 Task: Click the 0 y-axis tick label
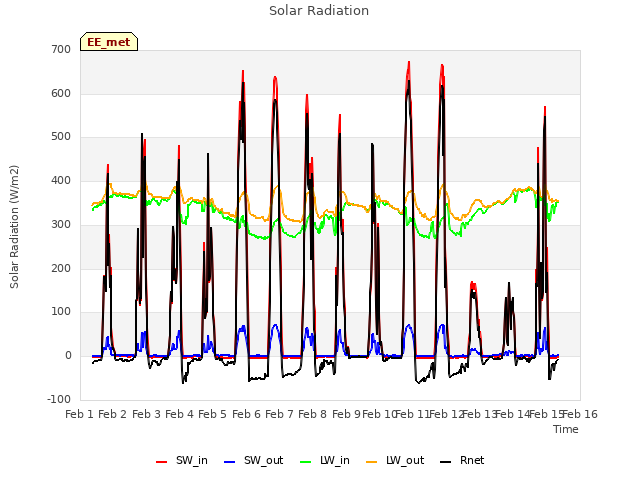point(68,356)
